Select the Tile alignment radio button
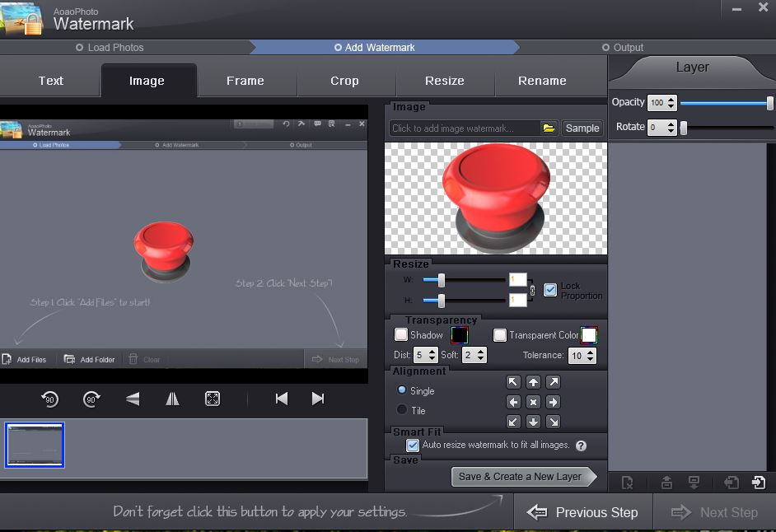Screen dimensions: 776x532 [403, 409]
